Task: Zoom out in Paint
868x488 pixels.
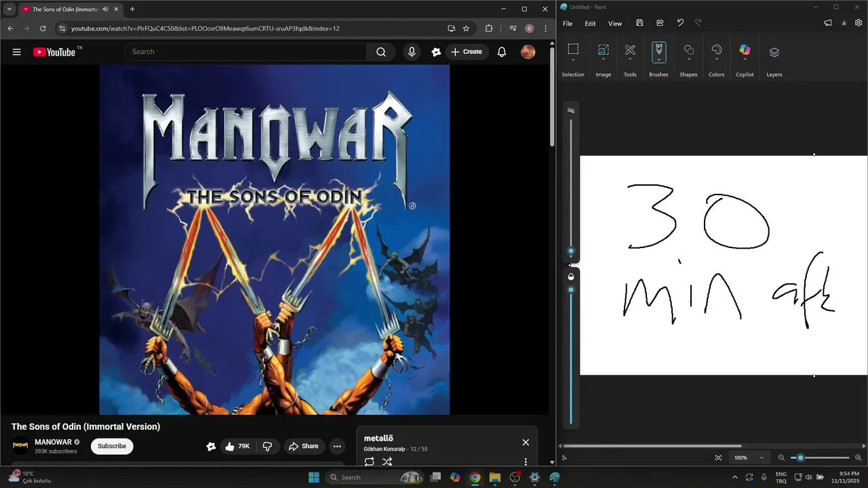Action: pyautogui.click(x=781, y=457)
